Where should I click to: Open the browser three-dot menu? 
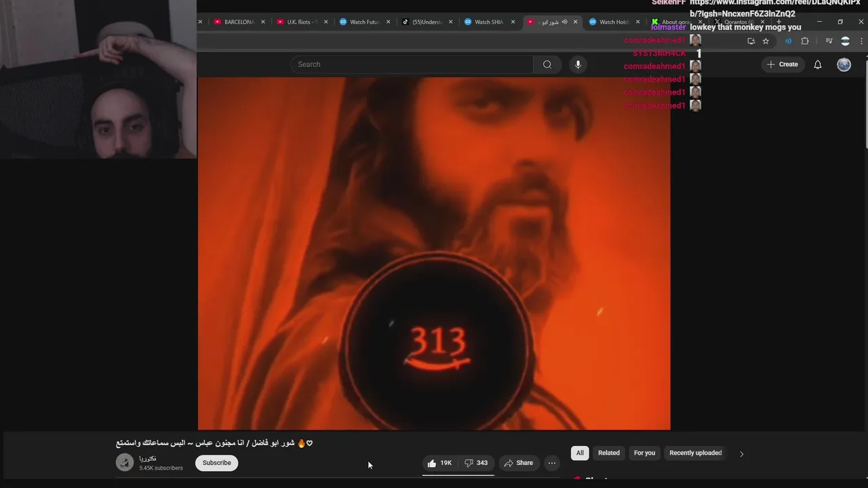[862, 41]
